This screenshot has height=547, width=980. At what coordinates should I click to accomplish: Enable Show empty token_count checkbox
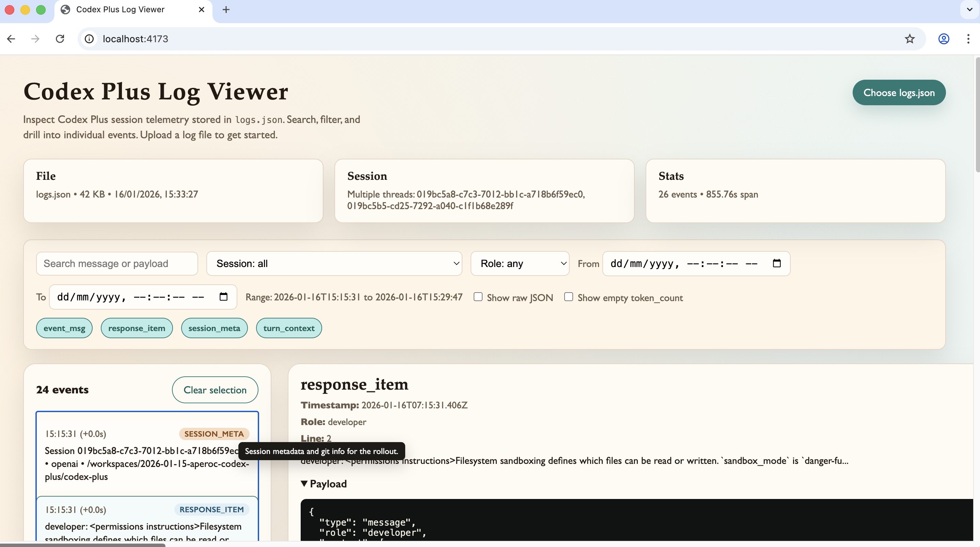pyautogui.click(x=568, y=297)
